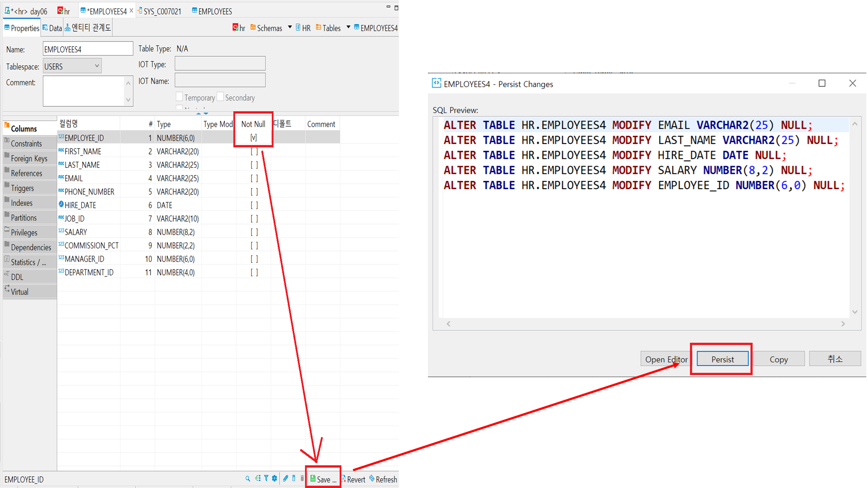Check Not Null for EMAIL
Screen dimensions: 868x488
[x=254, y=178]
